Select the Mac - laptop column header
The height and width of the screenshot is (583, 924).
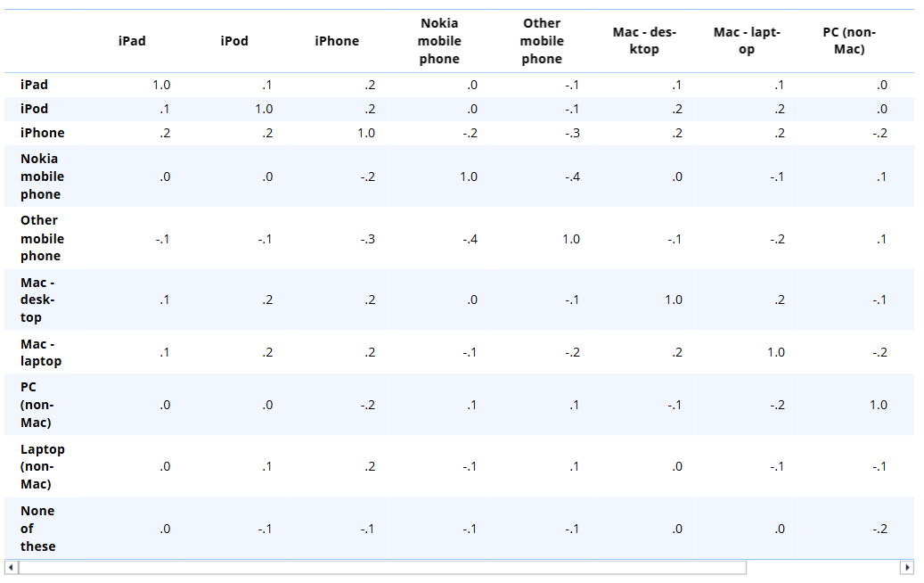(747, 40)
